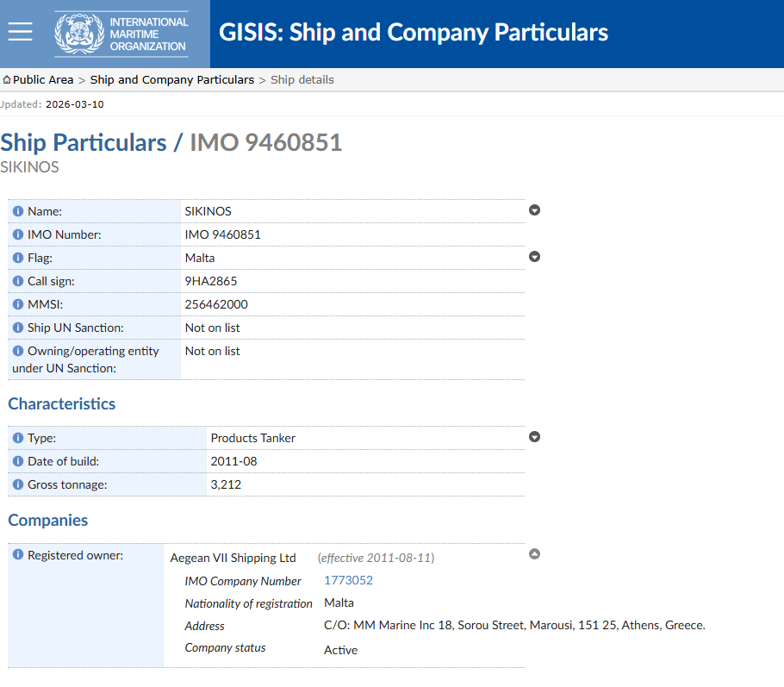This screenshot has height=687, width=784.
Task: Open Ship and Company Particulars breadcrumb link
Action: [172, 80]
